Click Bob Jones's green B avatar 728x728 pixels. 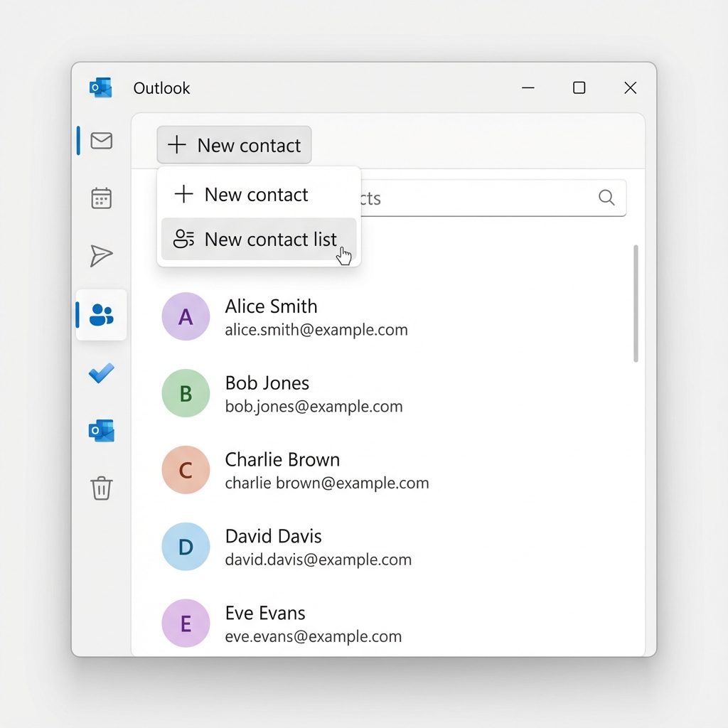[x=186, y=393]
